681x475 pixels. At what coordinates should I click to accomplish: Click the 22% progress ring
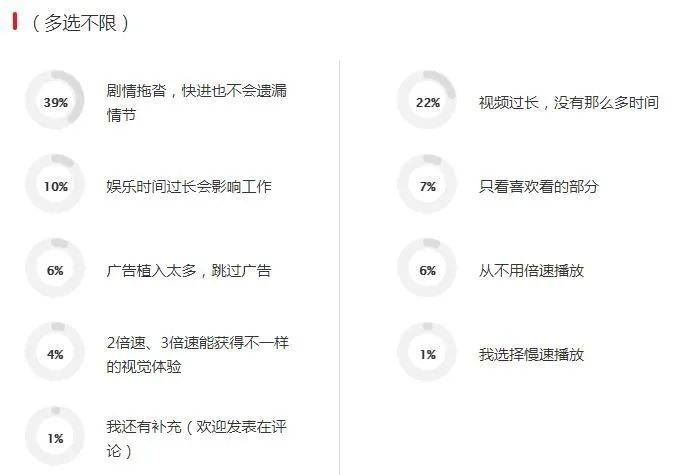click(427, 102)
